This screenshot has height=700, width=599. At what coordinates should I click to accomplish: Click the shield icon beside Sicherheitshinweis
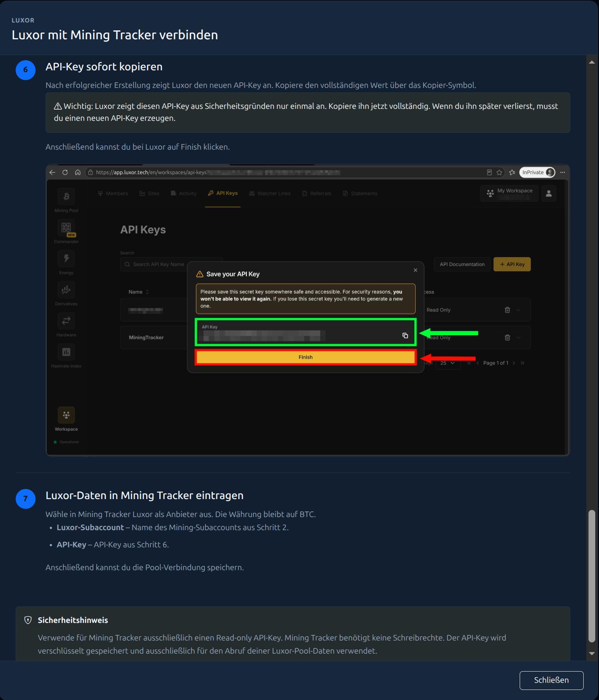(28, 620)
